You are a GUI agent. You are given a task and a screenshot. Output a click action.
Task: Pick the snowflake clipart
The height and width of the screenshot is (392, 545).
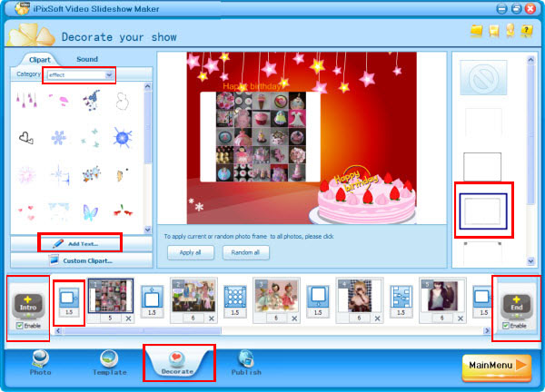coord(59,138)
